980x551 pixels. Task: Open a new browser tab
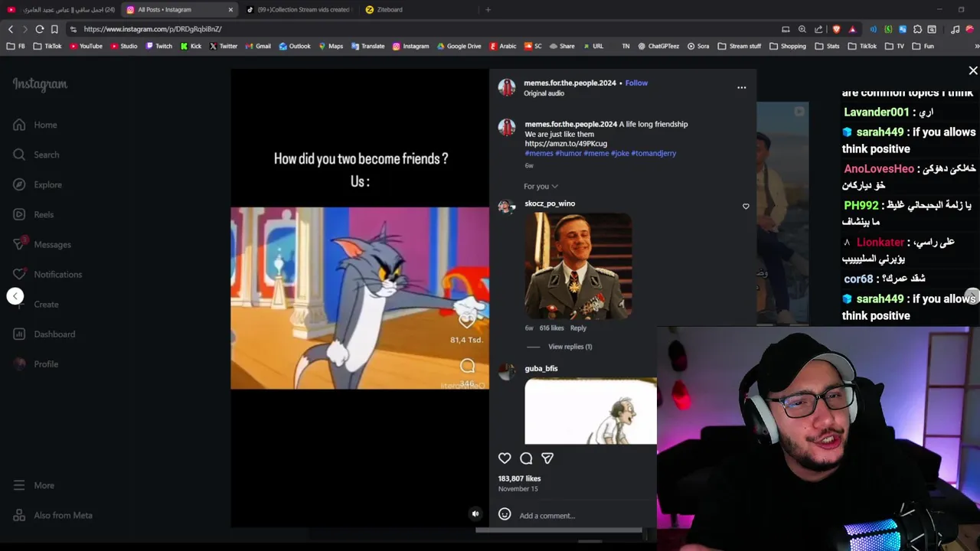pyautogui.click(x=488, y=10)
